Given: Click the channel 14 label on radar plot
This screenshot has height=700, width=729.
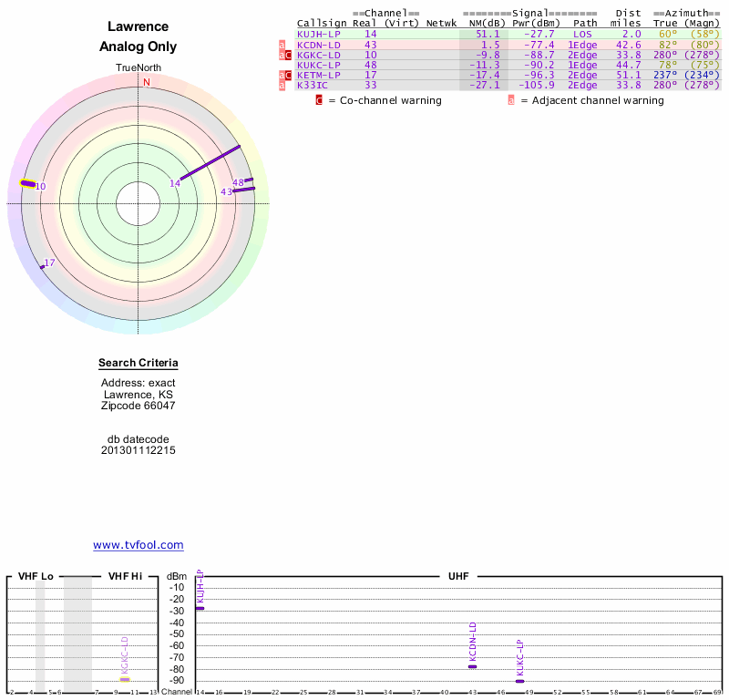Looking at the screenshot, I should click(x=175, y=184).
